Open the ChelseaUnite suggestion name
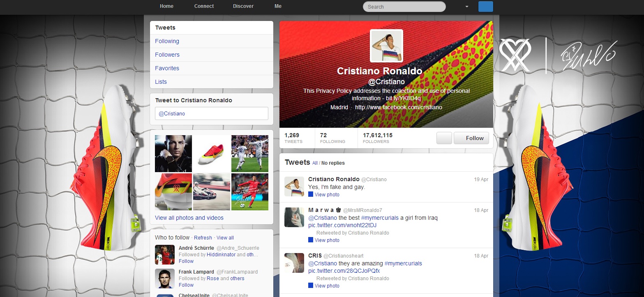 coord(194,295)
